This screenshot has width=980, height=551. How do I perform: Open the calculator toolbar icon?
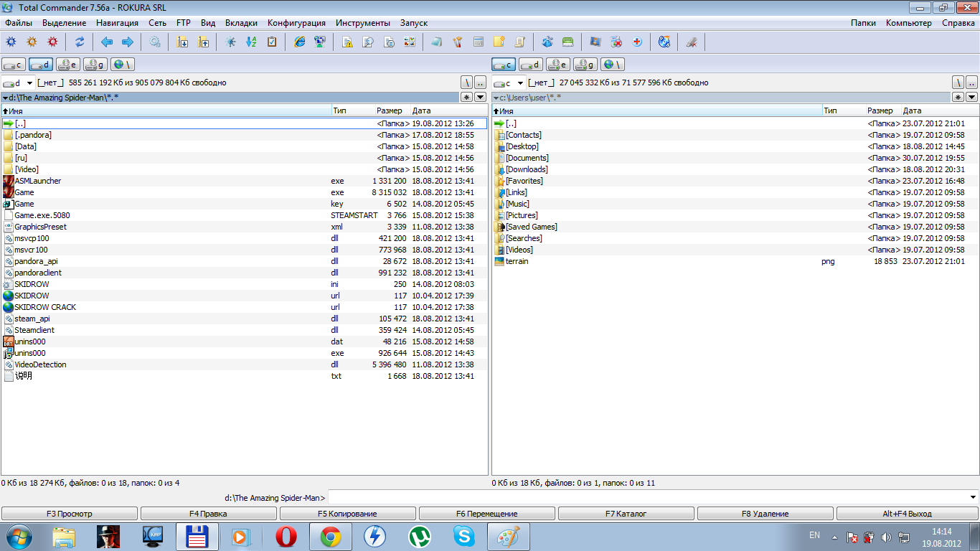point(479,42)
